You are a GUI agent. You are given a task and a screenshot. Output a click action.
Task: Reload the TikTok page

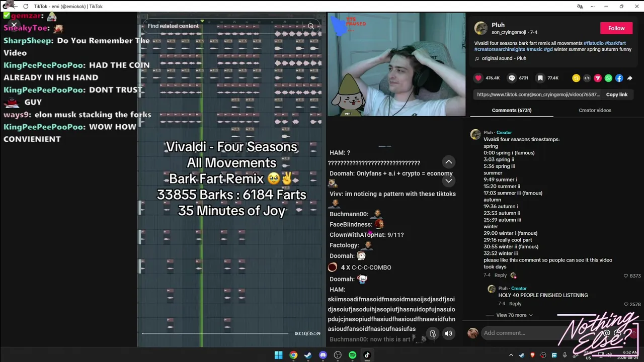[26, 7]
